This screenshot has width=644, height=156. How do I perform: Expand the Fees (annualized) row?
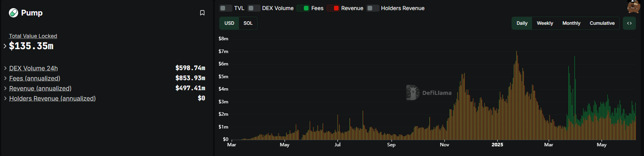click(x=5, y=78)
